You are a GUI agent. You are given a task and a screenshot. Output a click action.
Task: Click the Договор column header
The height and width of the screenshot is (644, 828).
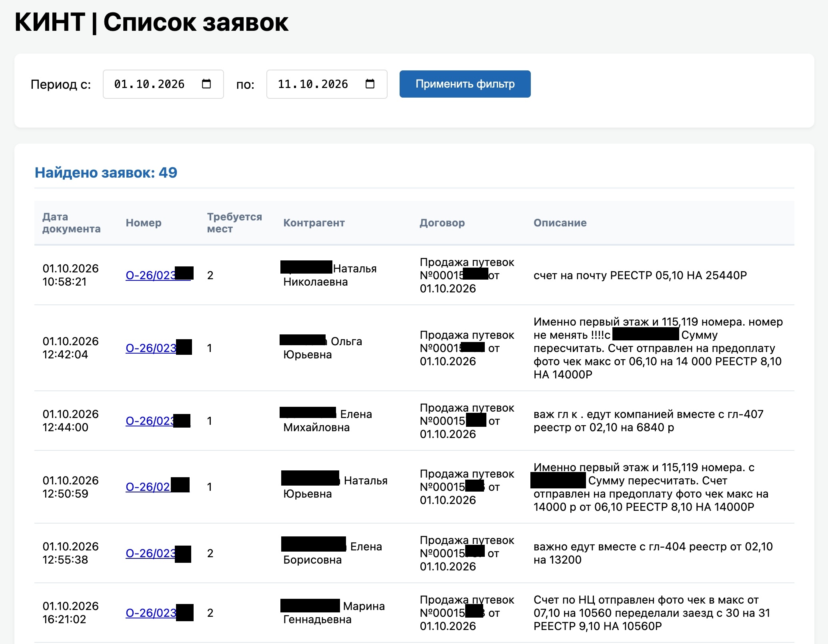coord(442,223)
